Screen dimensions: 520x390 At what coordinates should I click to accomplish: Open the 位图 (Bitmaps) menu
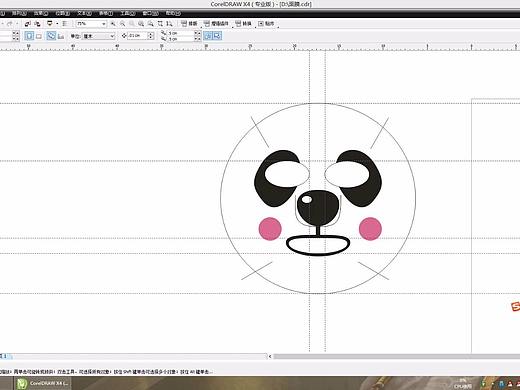62,13
